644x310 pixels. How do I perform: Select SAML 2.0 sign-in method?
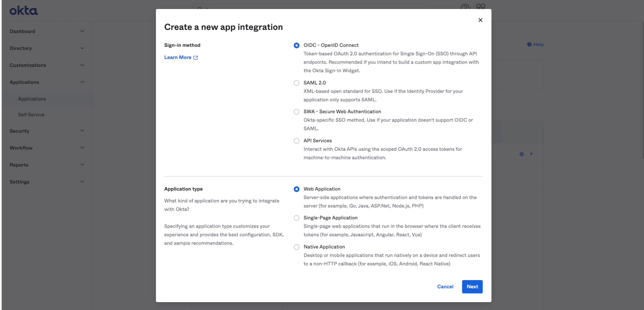click(x=296, y=83)
